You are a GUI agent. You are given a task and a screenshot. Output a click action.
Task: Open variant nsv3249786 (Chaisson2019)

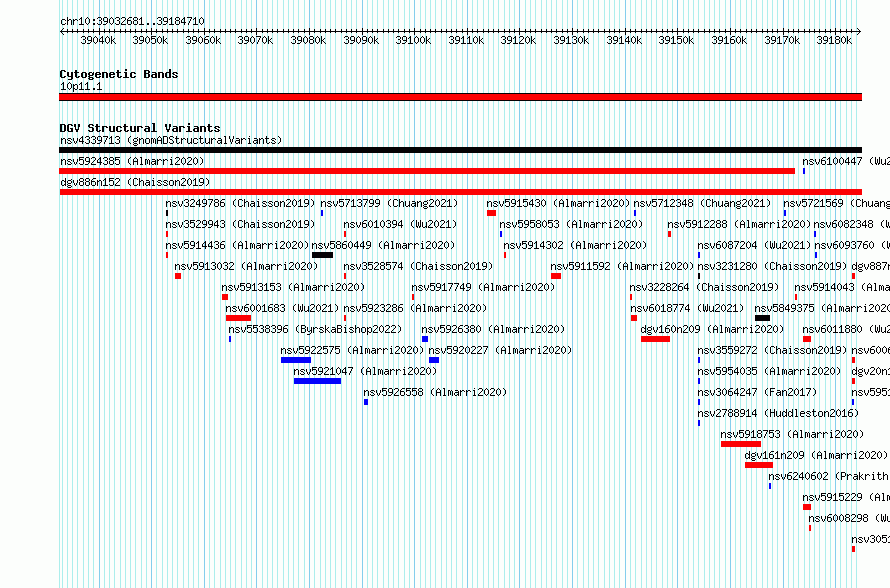(240, 203)
